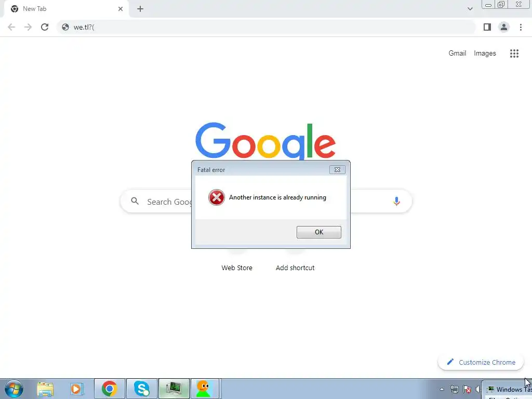532x399 pixels.
Task: Open the Windows Start menu
Action: (x=14, y=389)
